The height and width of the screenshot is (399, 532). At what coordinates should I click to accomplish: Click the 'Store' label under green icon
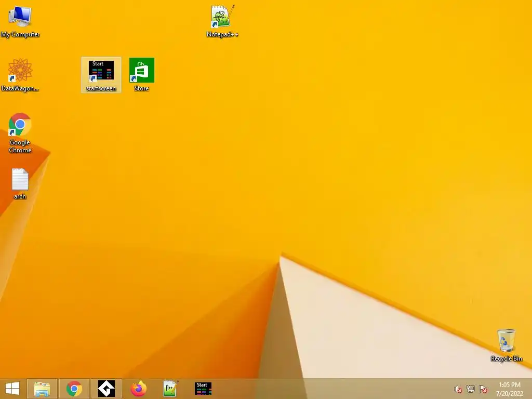click(x=141, y=88)
